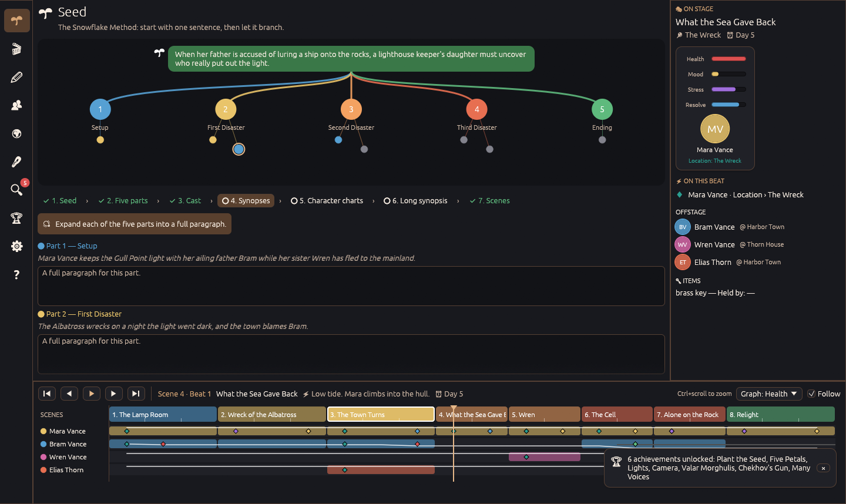Screen dimensions: 846x504
Task: Jump to the first beat
Action: [x=47, y=394]
